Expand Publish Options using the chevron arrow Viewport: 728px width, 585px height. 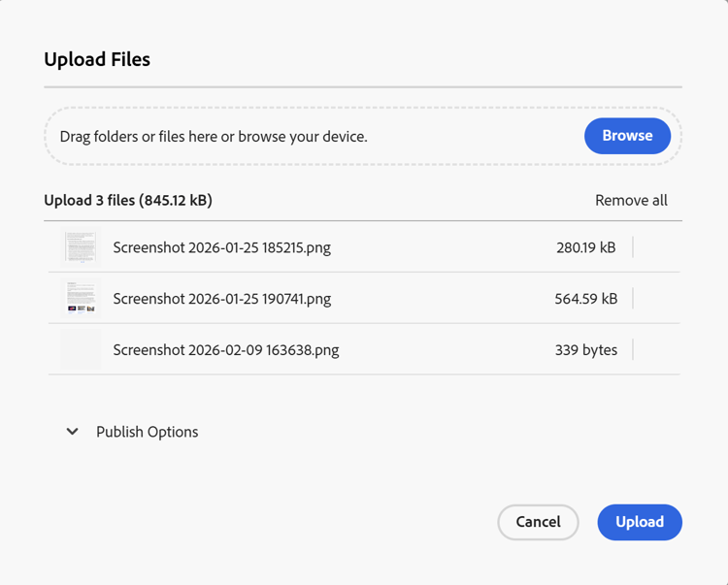(73, 432)
